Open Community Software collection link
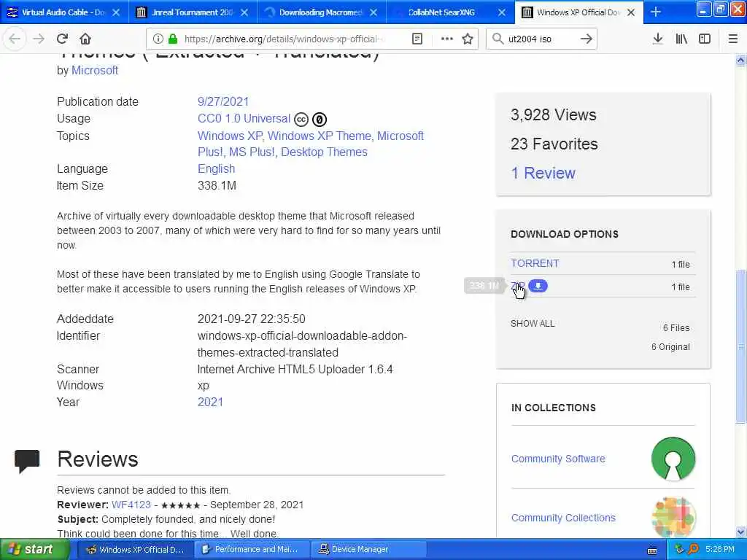Screen dimensions: 747x560 pyautogui.click(x=558, y=459)
